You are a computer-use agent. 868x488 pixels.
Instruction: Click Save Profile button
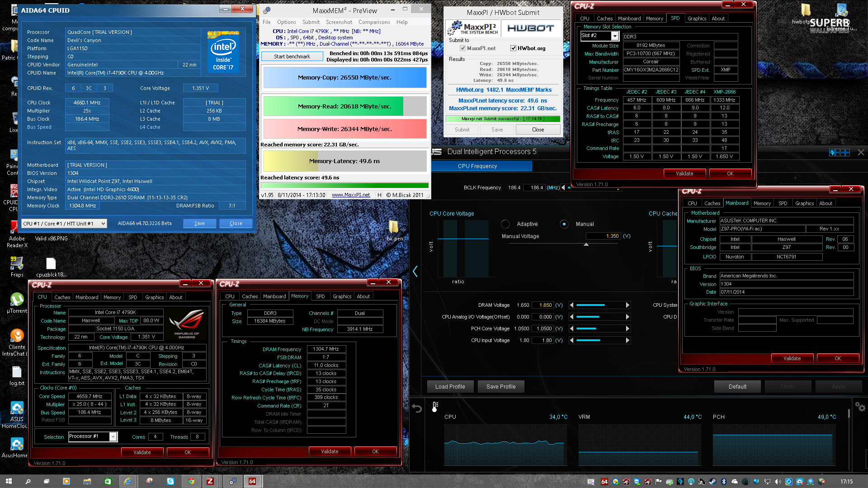[501, 387]
